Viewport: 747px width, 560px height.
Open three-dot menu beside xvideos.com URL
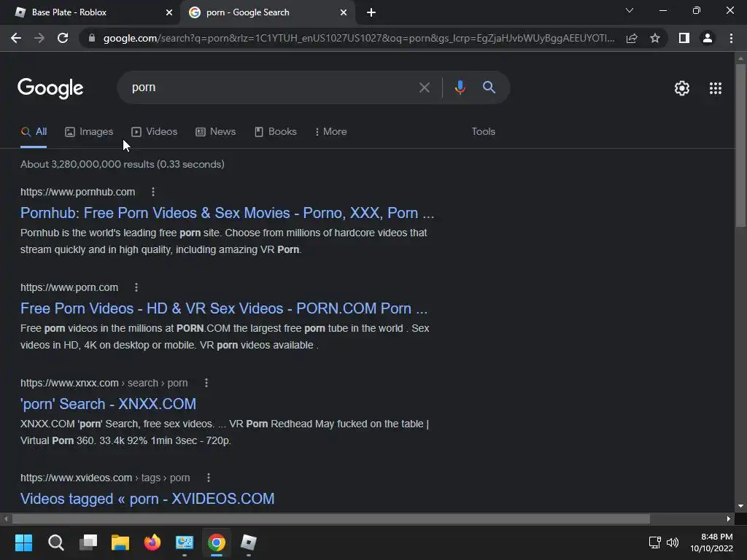[x=208, y=478]
